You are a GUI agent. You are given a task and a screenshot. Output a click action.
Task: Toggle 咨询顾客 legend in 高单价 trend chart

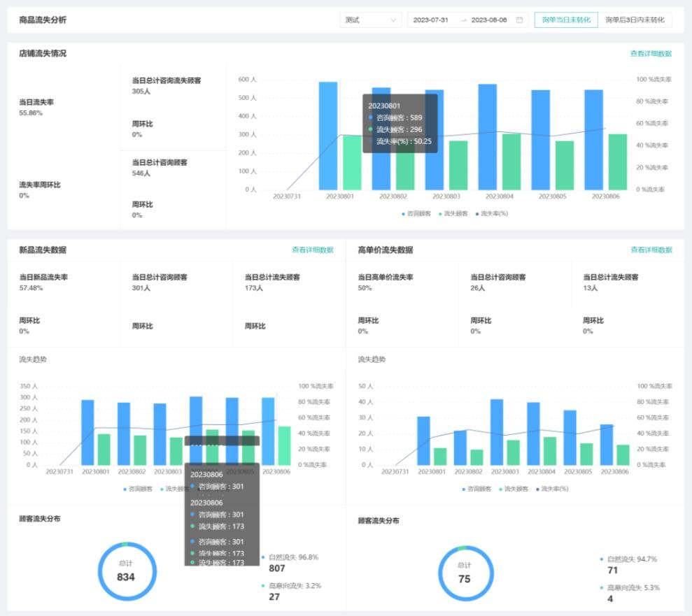(476, 489)
